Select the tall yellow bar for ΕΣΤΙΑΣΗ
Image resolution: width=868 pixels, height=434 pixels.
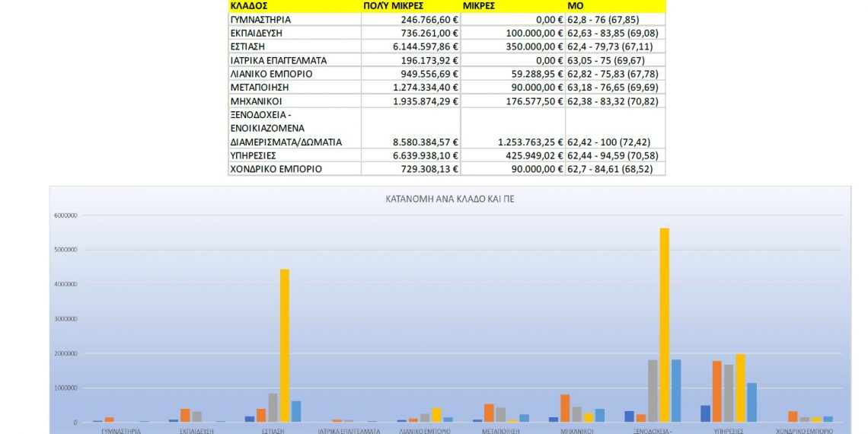tap(285, 346)
